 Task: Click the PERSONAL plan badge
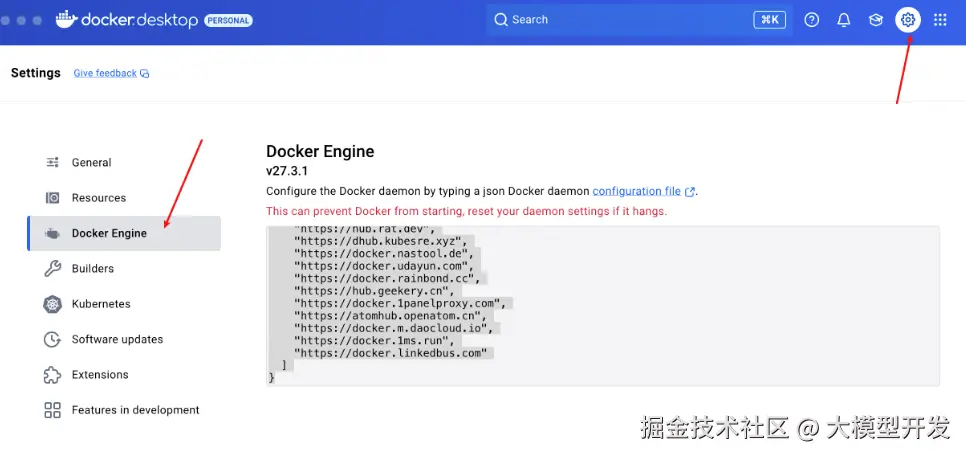228,20
